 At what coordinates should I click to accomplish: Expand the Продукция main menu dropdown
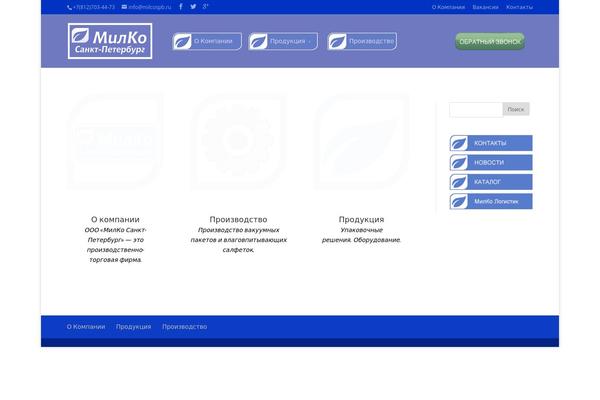[283, 41]
